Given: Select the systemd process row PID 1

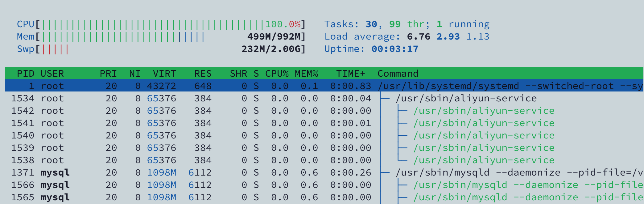Looking at the screenshot, I should pyautogui.click(x=324, y=86).
